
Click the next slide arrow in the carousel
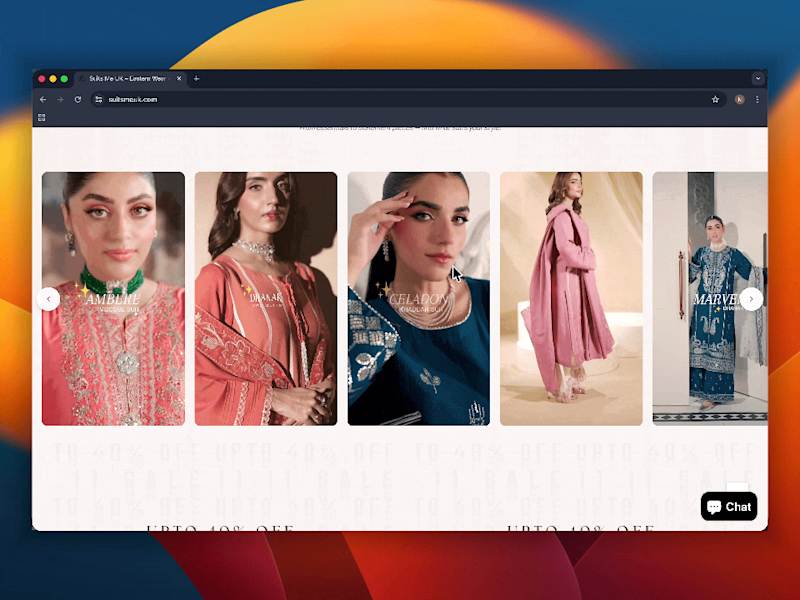[x=751, y=299]
